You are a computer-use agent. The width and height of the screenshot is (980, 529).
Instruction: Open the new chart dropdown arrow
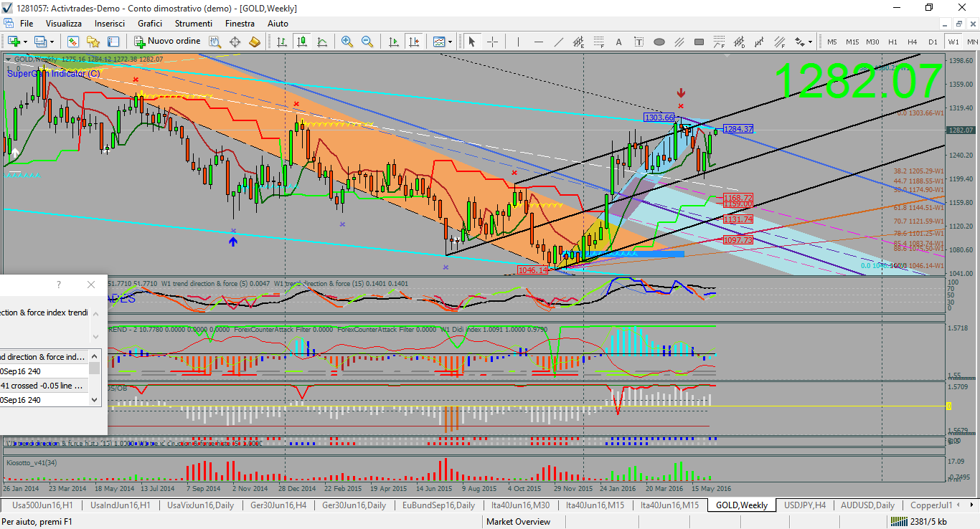(x=25, y=42)
